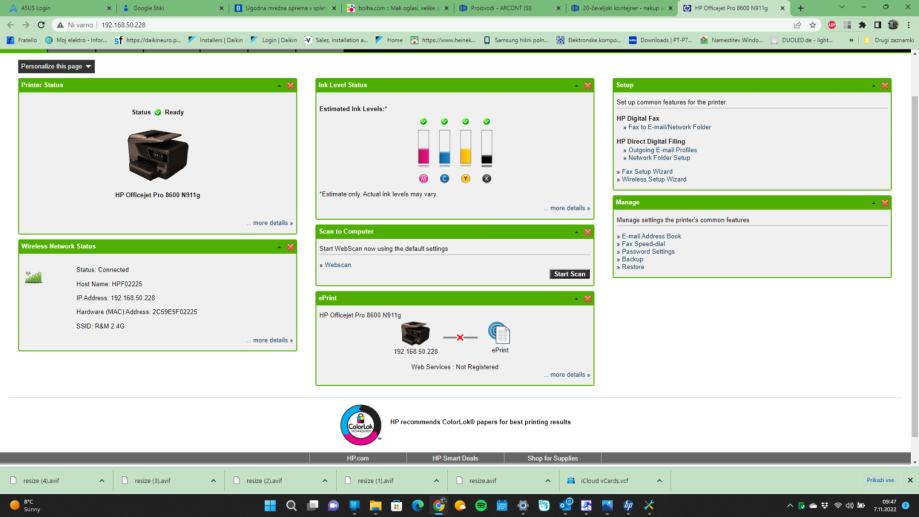
Task: Open more details in ePrint panel
Action: click(x=570, y=375)
